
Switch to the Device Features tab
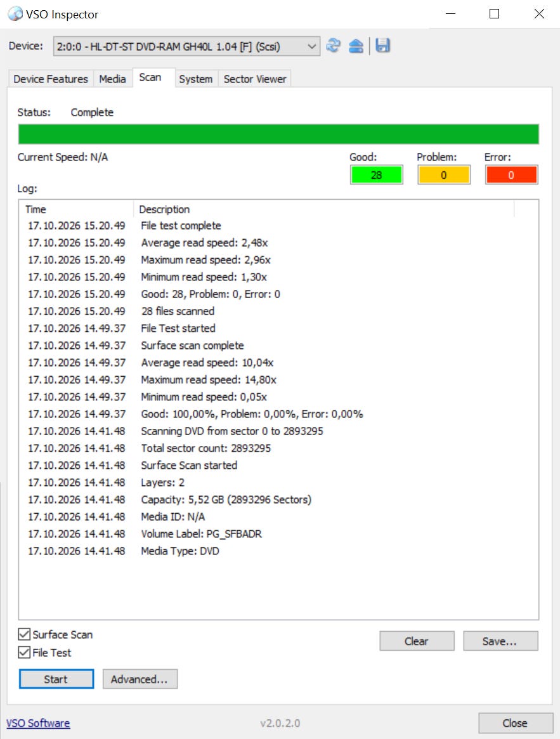[51, 79]
